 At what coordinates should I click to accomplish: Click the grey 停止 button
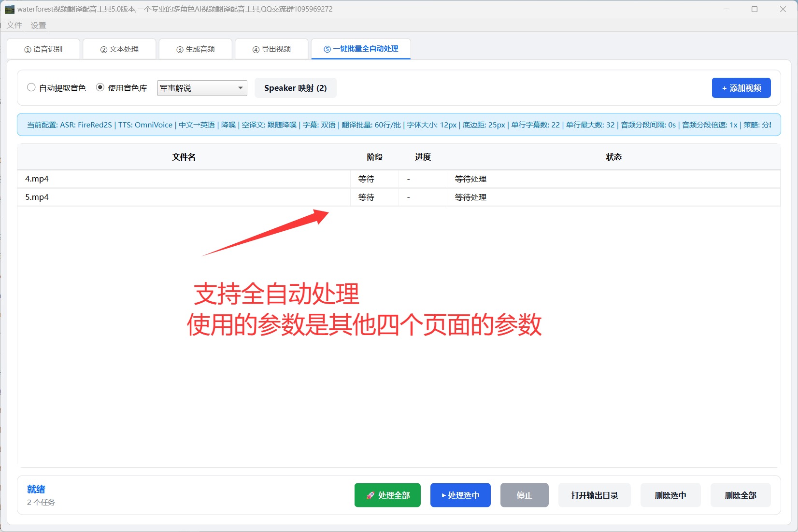(x=525, y=495)
